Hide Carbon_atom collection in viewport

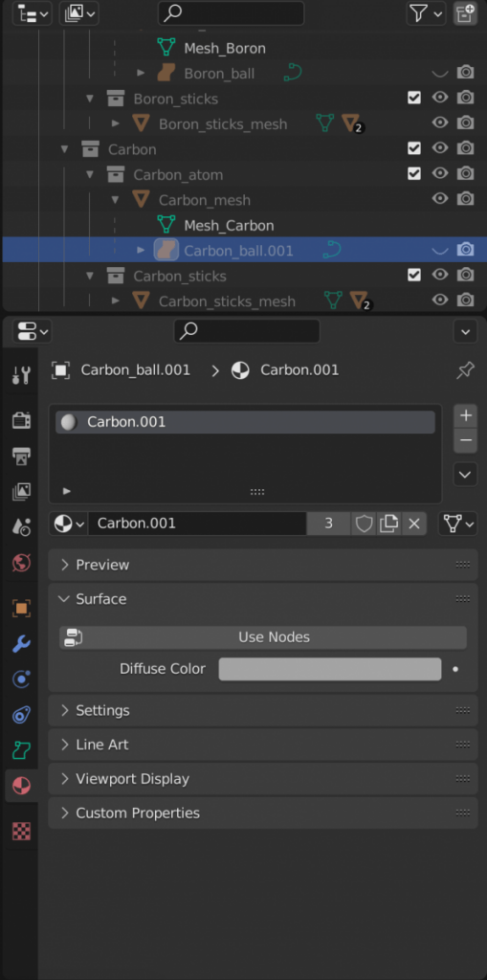(x=440, y=173)
